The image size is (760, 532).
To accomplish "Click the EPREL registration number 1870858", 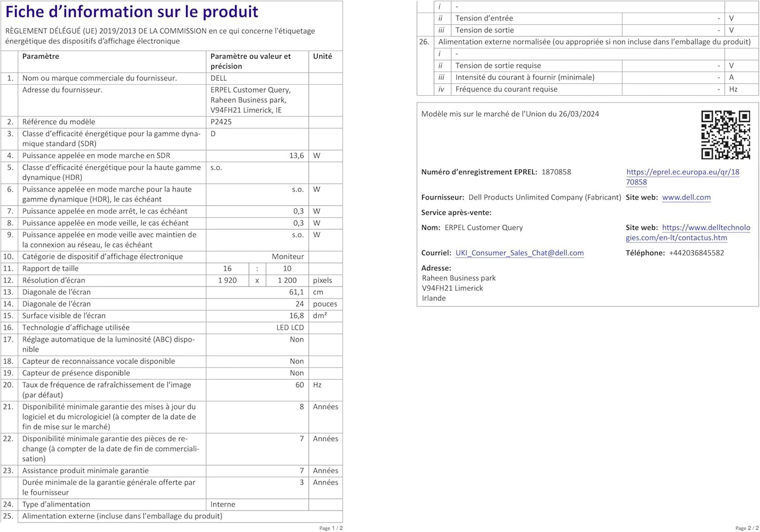I will (556, 172).
